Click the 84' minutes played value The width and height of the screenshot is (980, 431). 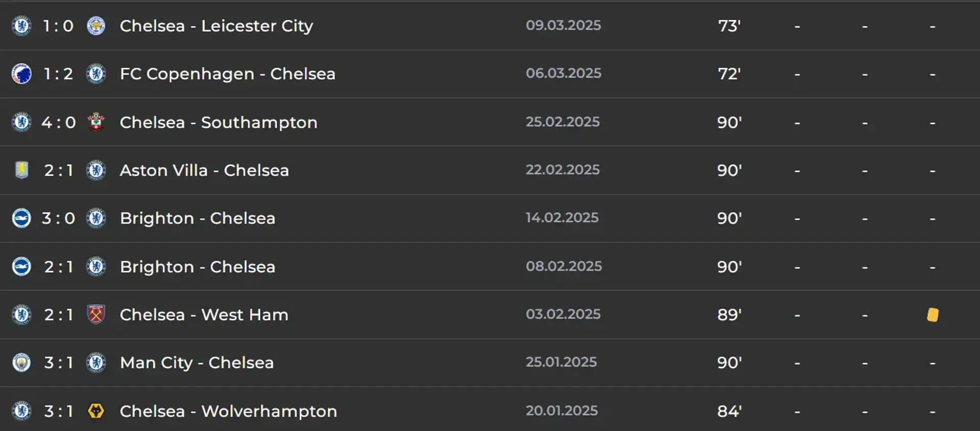coord(729,411)
